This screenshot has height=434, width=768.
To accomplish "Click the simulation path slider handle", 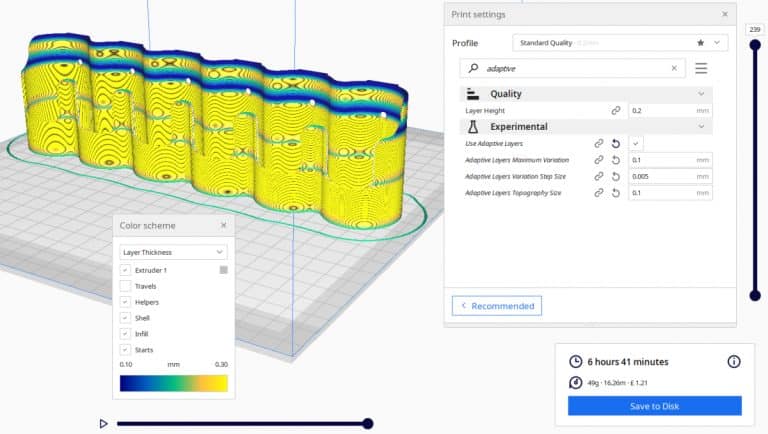I will [x=368, y=423].
